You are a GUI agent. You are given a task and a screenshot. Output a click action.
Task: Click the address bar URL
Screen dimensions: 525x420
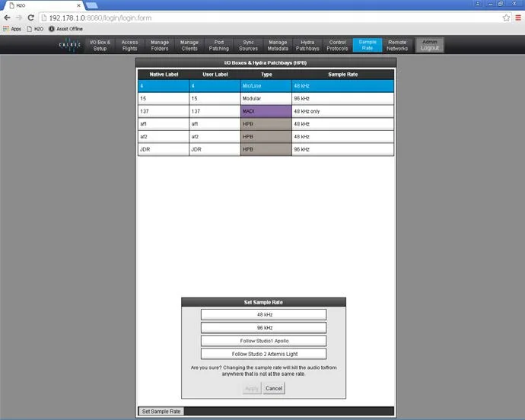click(x=100, y=17)
